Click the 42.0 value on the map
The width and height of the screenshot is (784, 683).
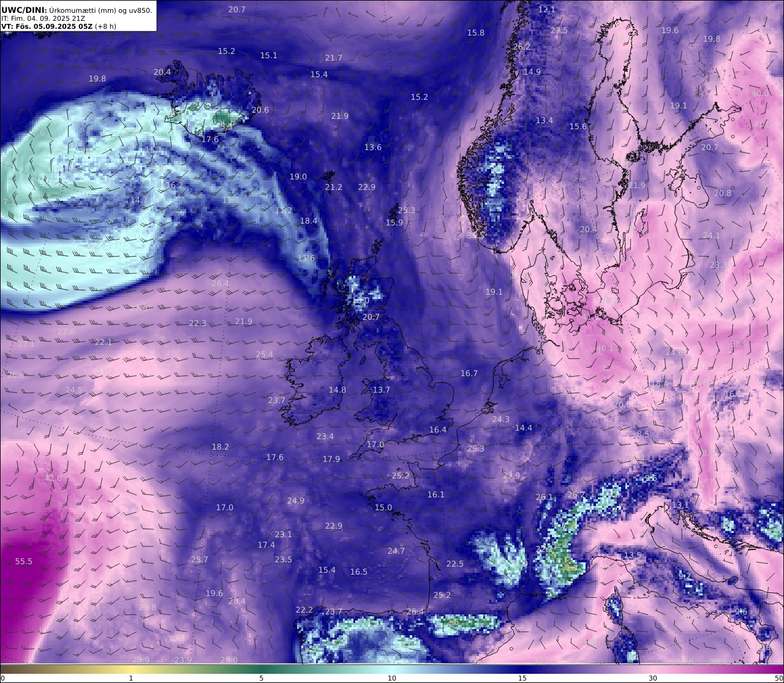[x=53, y=478]
